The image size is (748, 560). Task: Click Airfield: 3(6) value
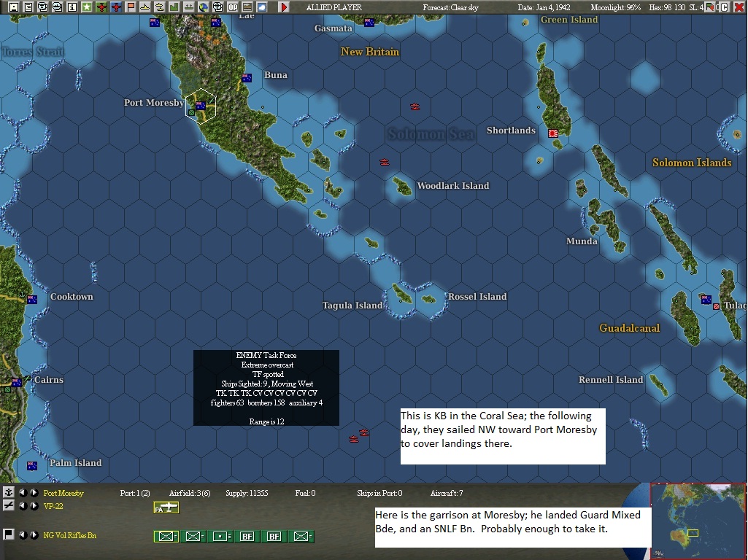click(x=190, y=493)
